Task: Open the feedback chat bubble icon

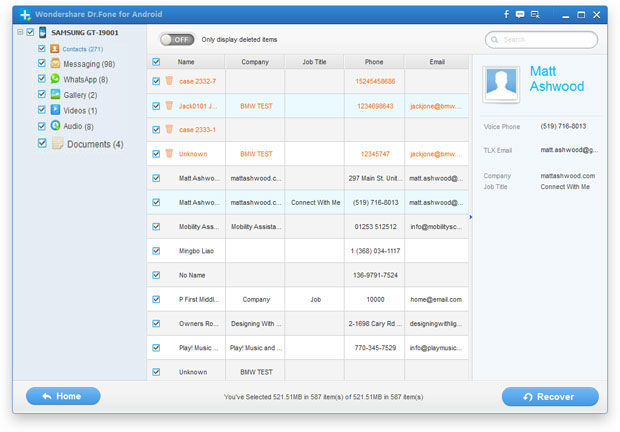Action: [x=535, y=15]
